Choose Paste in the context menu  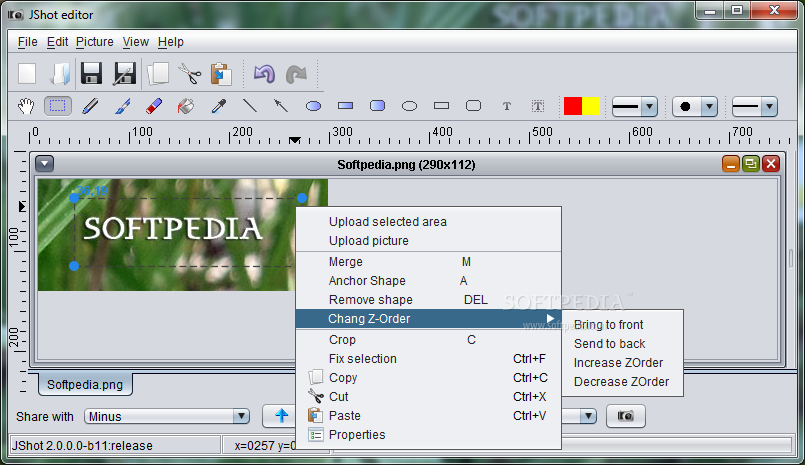pyautogui.click(x=429, y=416)
